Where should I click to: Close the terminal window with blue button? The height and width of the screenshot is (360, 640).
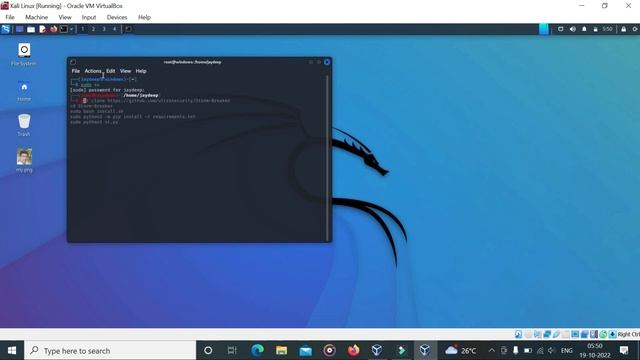pyautogui.click(x=327, y=62)
